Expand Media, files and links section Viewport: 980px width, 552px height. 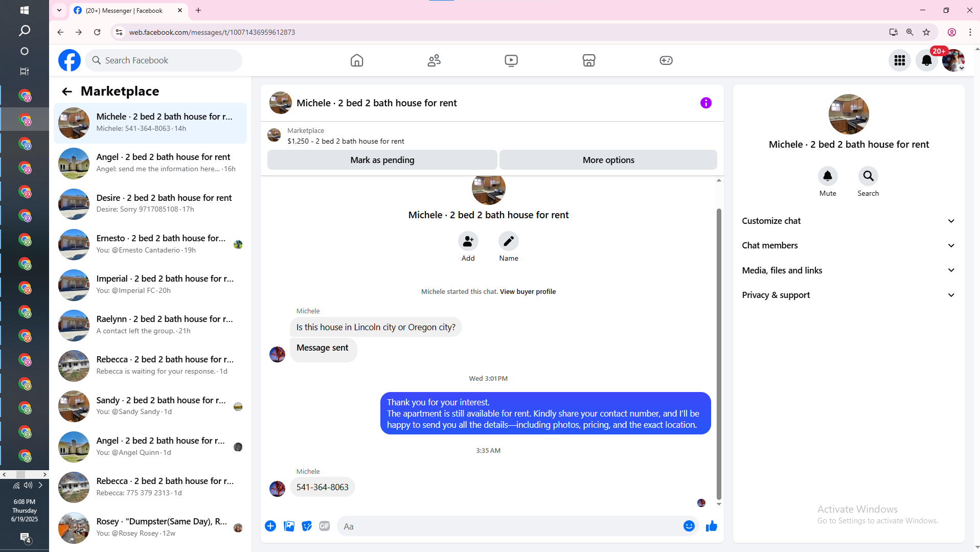pos(849,270)
